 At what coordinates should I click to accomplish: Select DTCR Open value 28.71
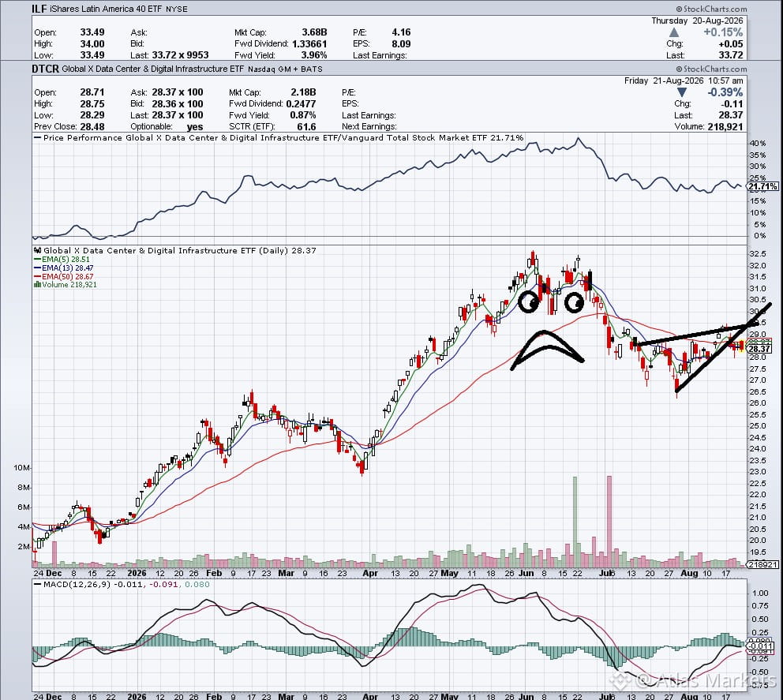[92, 92]
